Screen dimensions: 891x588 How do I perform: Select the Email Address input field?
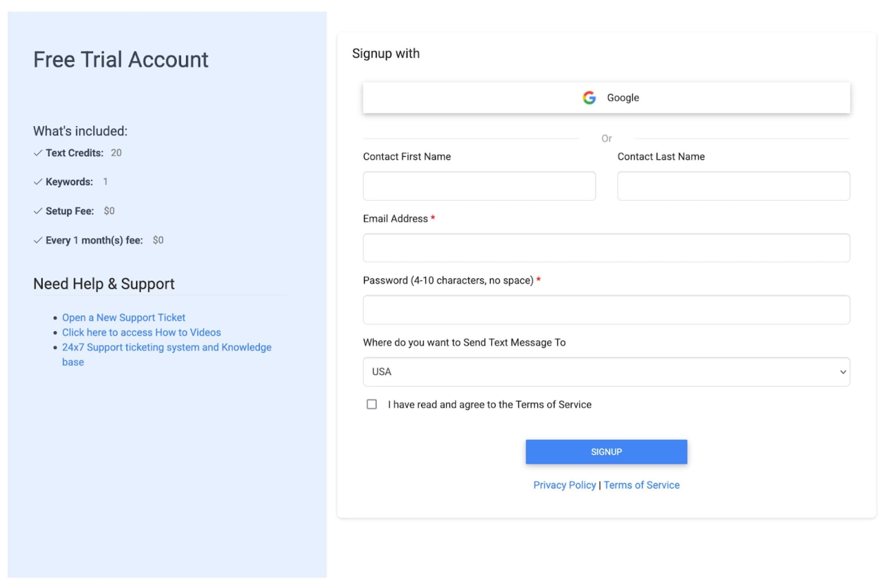pos(606,248)
